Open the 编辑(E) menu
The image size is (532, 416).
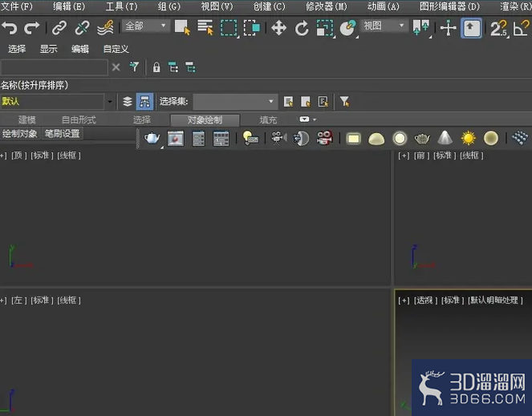coord(69,6)
